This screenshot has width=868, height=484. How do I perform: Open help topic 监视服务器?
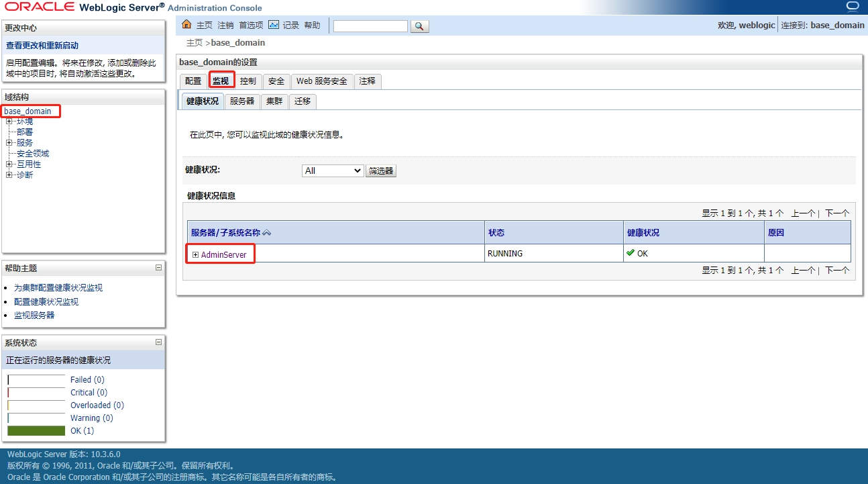[34, 316]
